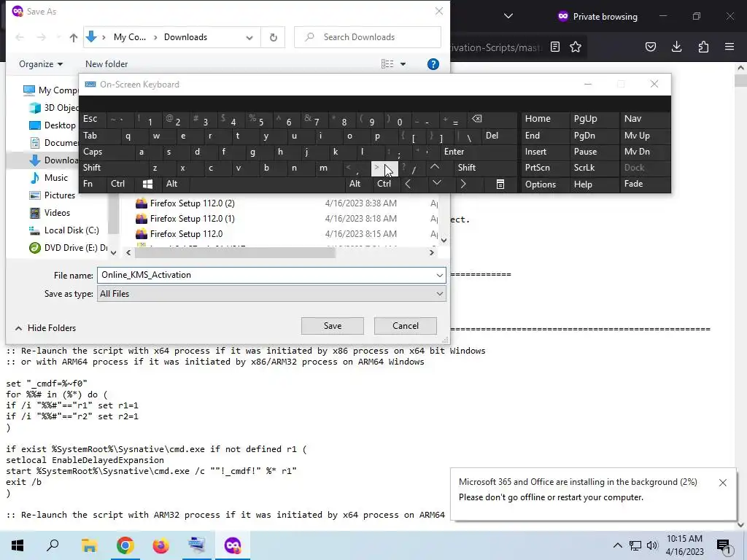
Task: Open the Save As help icon
Action: point(433,64)
